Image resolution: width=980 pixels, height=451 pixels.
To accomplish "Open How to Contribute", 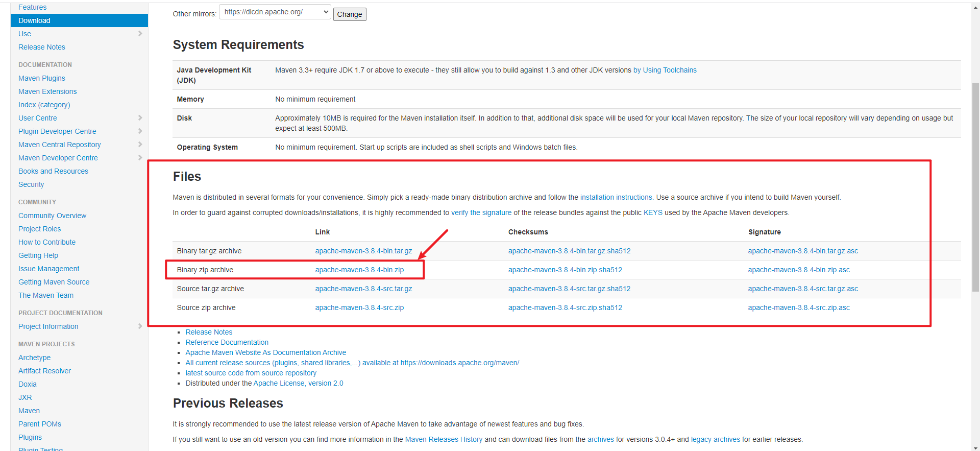I will point(47,242).
